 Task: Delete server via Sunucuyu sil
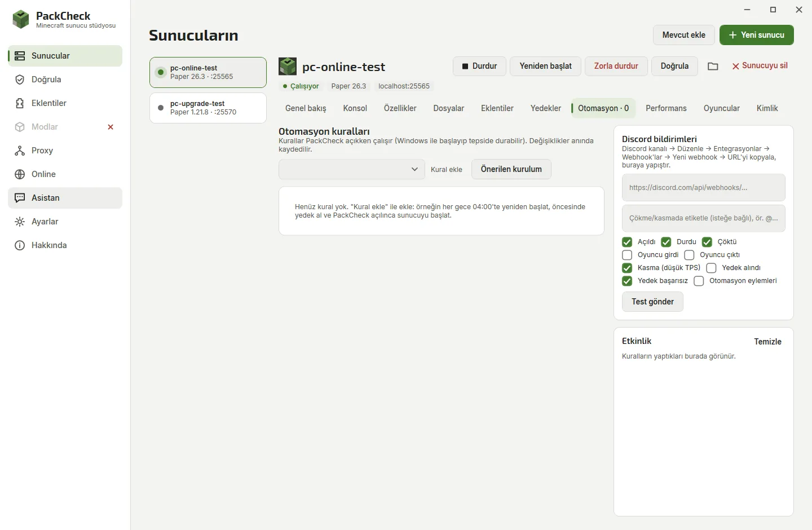(760, 66)
